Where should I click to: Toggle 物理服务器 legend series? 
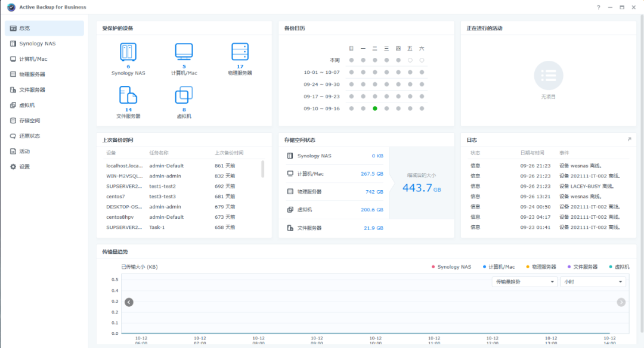tap(541, 267)
